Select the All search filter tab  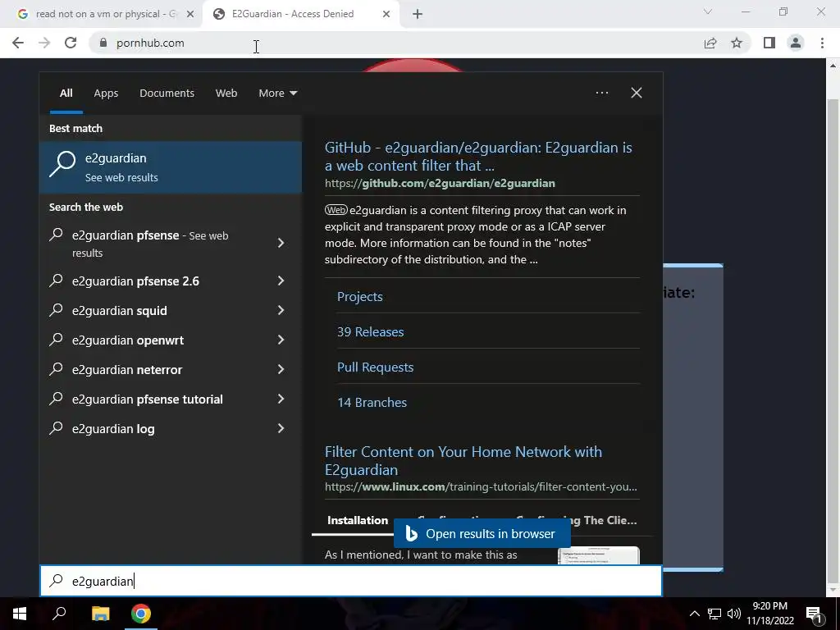point(66,94)
